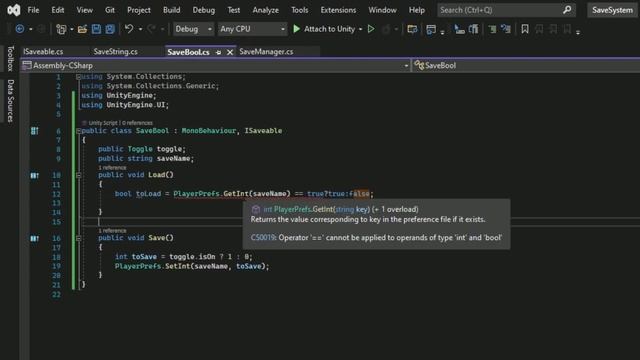The height and width of the screenshot is (360, 640).
Task: Close the SaveBool.cs tab
Action: pyautogui.click(x=230, y=52)
